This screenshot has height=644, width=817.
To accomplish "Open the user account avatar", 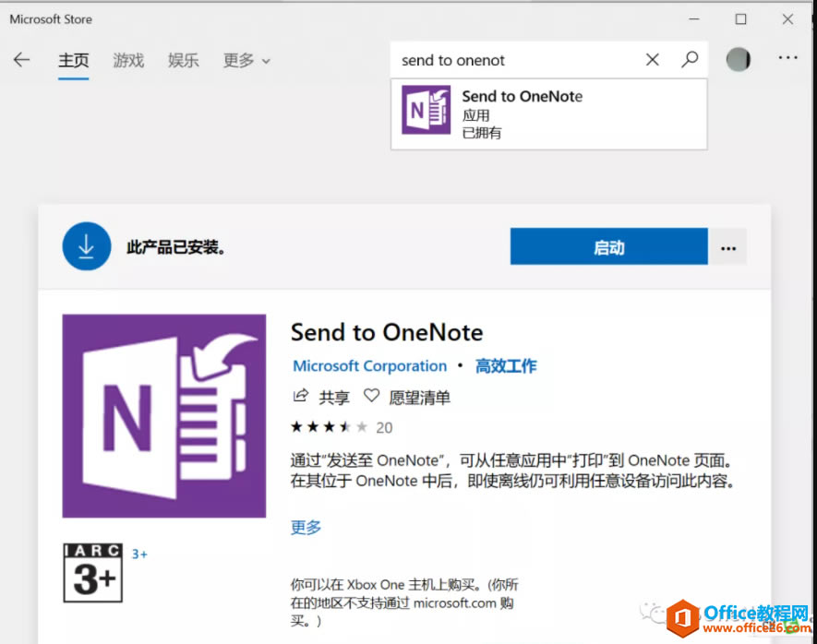I will coord(738,59).
